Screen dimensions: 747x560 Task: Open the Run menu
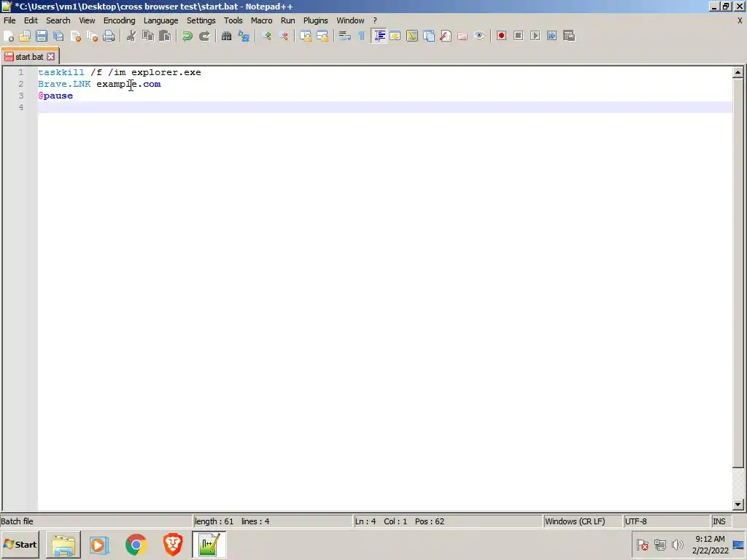[287, 20]
